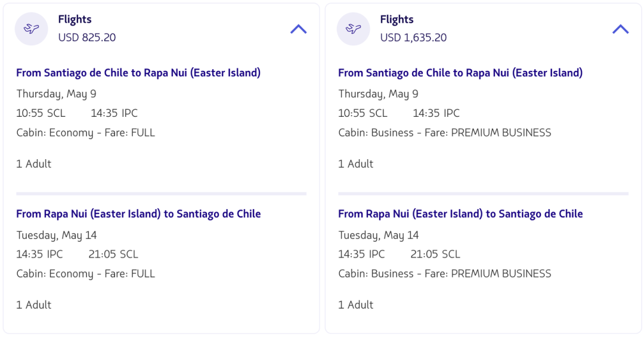Image resolution: width=644 pixels, height=338 pixels.
Task: Select the USD 825.20 price text
Action: pyautogui.click(x=87, y=38)
